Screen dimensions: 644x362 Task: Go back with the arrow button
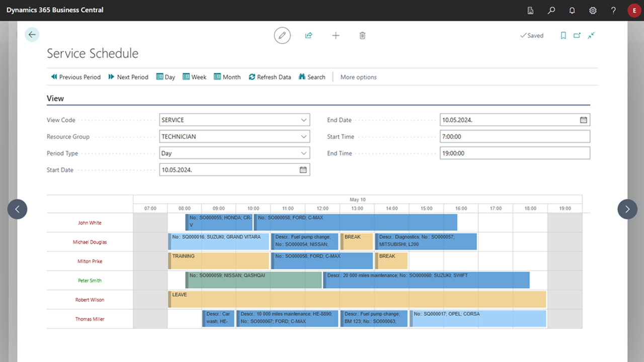[x=32, y=35]
